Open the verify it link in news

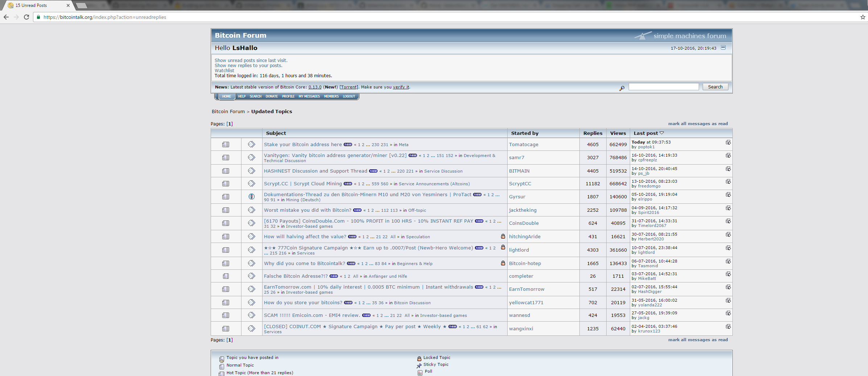401,87
